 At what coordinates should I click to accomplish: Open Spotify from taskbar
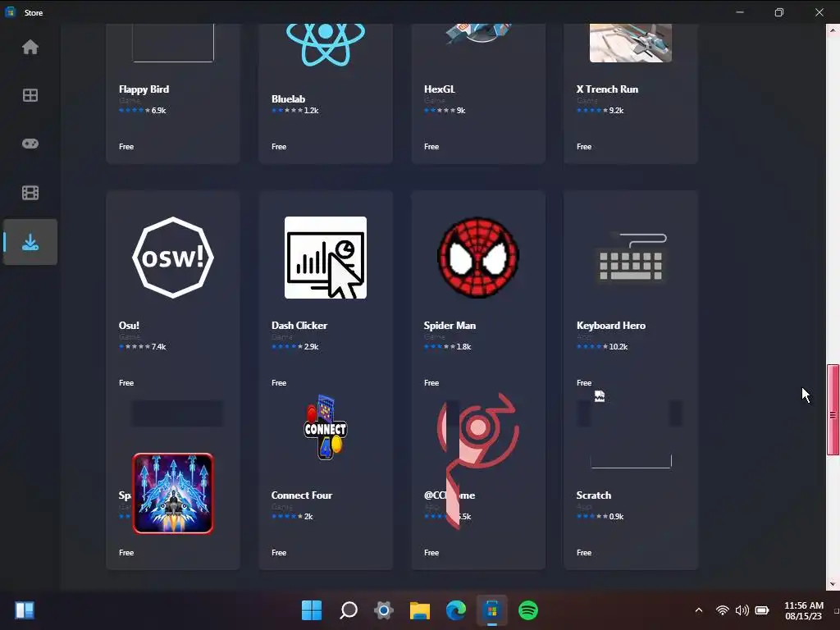[528, 610]
